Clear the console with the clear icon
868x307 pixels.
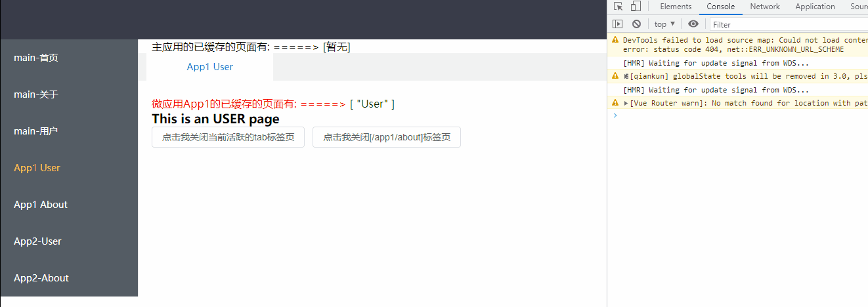click(x=636, y=24)
